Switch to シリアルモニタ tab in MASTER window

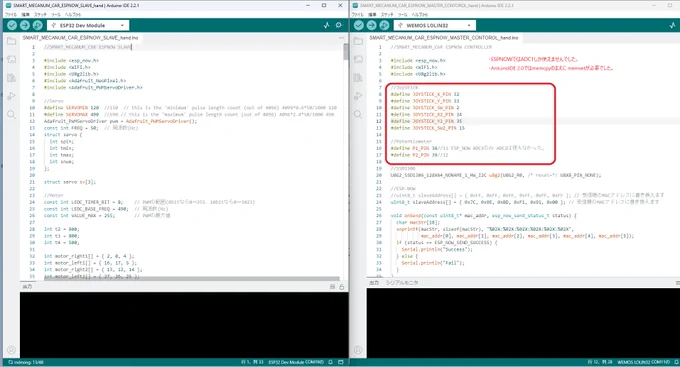point(402,282)
